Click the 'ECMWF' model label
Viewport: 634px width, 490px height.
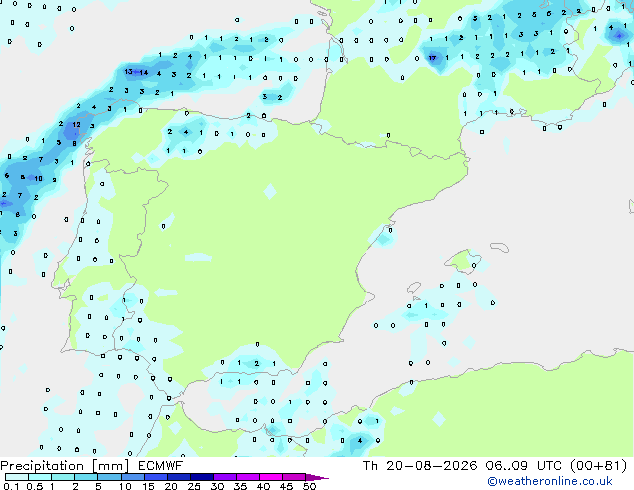point(161,466)
